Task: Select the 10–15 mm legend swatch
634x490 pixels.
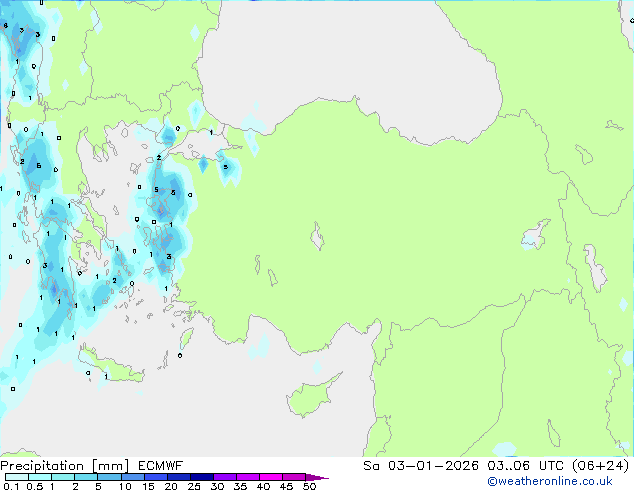Action: (132, 477)
